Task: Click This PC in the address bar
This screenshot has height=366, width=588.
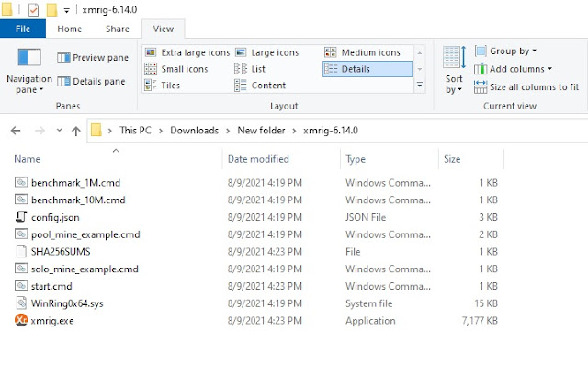Action: [135, 131]
